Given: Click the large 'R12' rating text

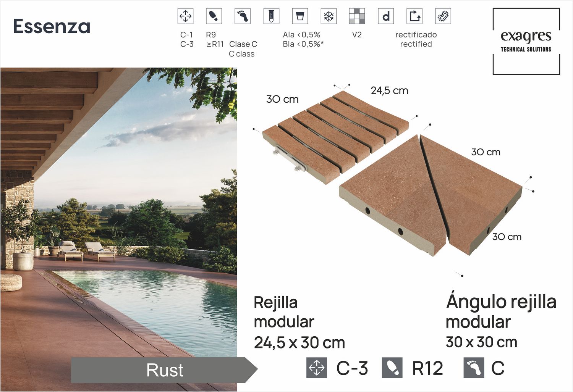Looking at the screenshot, I should point(428,368).
